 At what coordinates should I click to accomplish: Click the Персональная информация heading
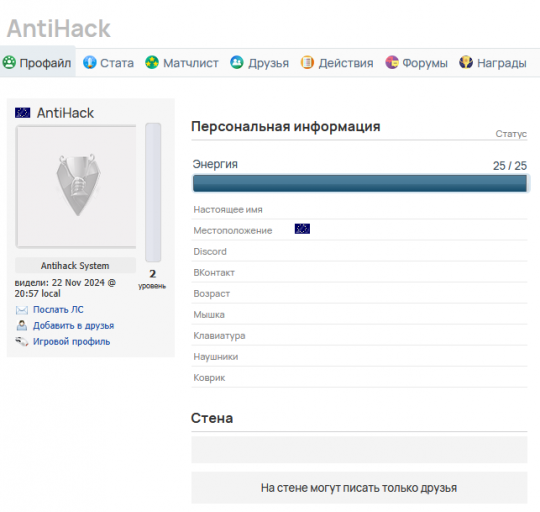pyautogui.click(x=286, y=126)
